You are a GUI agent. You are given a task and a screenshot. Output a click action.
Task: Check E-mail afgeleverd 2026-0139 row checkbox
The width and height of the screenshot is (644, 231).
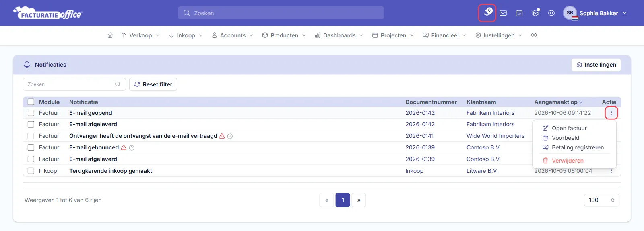coord(31,159)
